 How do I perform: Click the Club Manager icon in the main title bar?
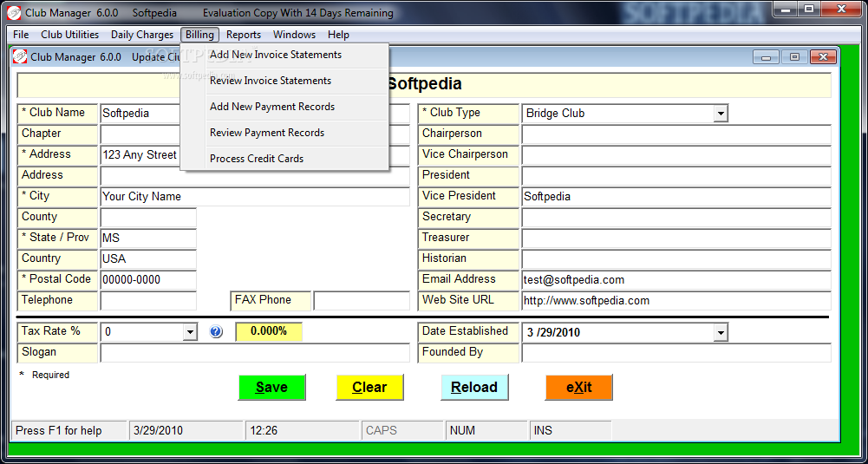pos(14,12)
